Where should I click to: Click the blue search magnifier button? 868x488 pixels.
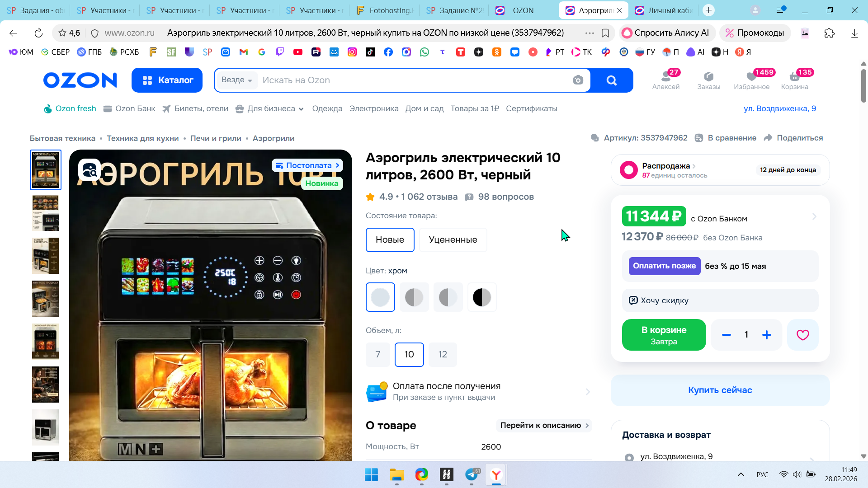[611, 80]
